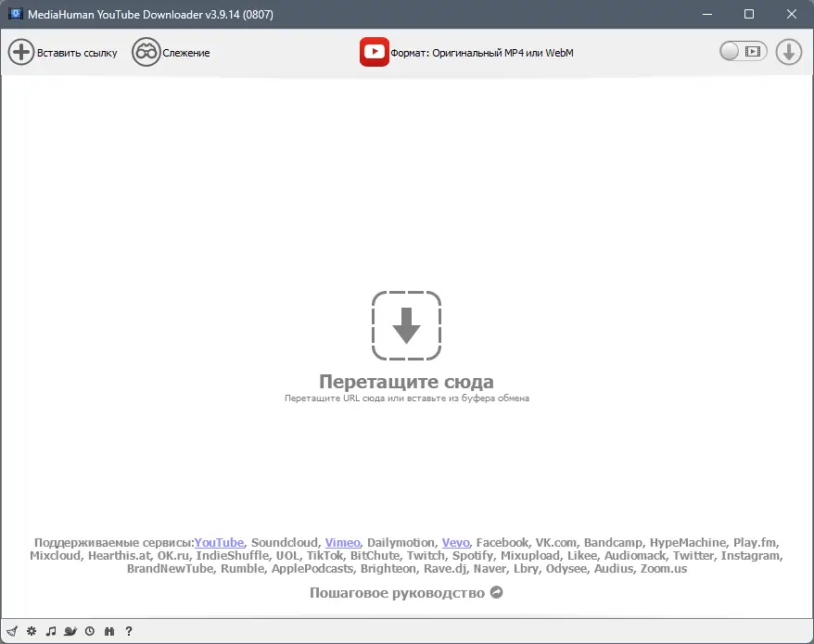Open the YouTube format icon in the toolbar

tap(374, 52)
